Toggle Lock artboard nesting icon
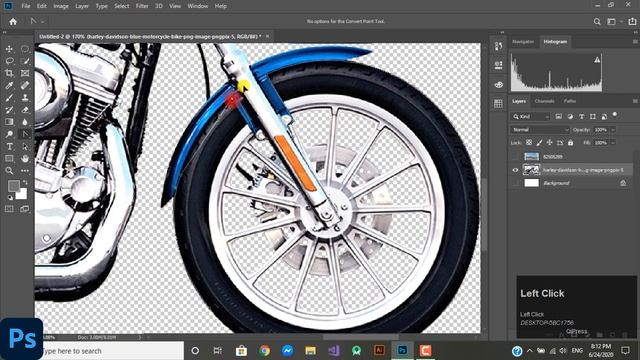This screenshot has height=360, width=640. click(560, 142)
